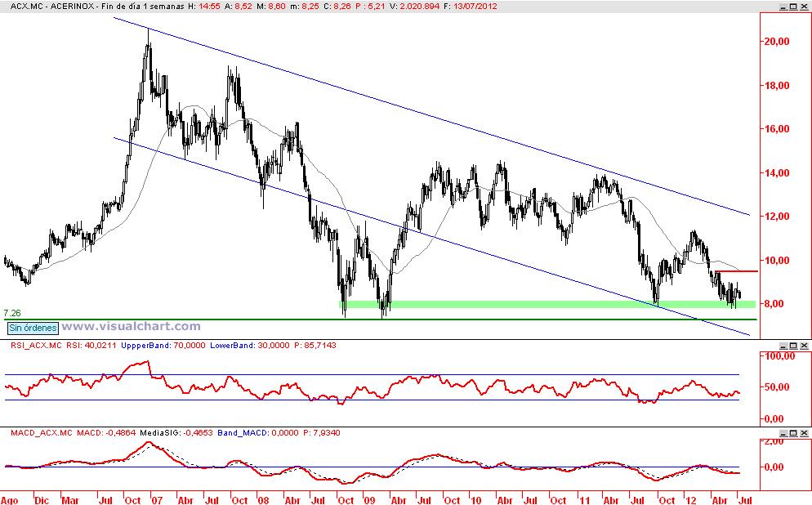Click the 14,00 price axis label

tap(778, 173)
